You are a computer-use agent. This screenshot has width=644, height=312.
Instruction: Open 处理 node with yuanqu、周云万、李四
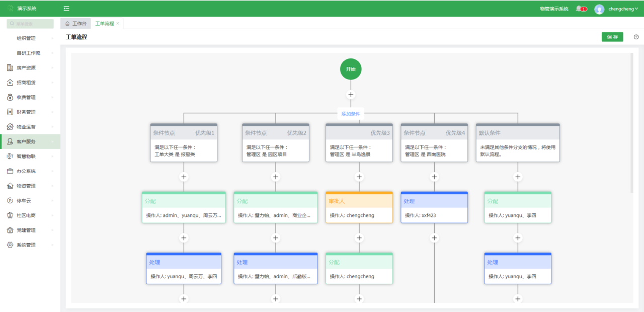click(x=184, y=268)
